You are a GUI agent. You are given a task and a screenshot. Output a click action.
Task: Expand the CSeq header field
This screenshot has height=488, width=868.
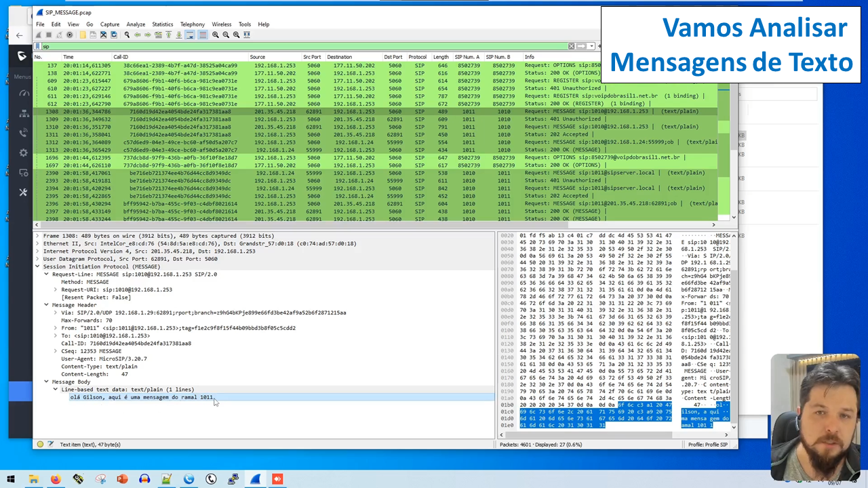pyautogui.click(x=56, y=351)
